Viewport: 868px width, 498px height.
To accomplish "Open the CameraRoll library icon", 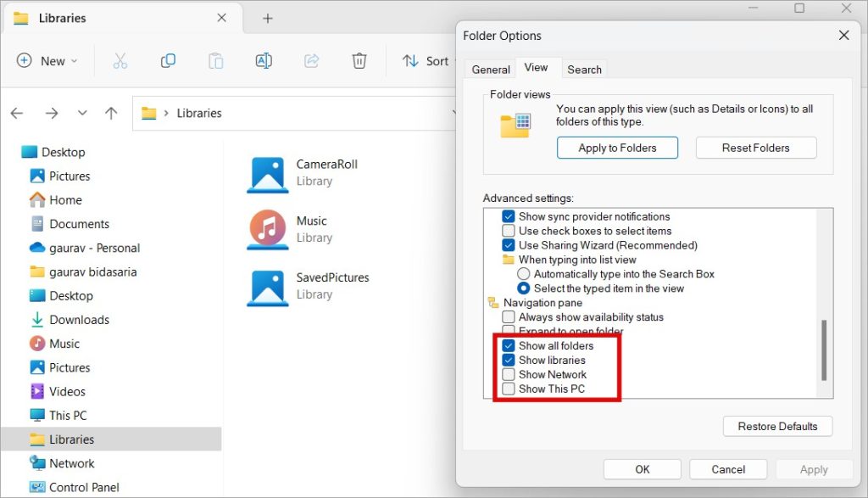I will [x=268, y=173].
